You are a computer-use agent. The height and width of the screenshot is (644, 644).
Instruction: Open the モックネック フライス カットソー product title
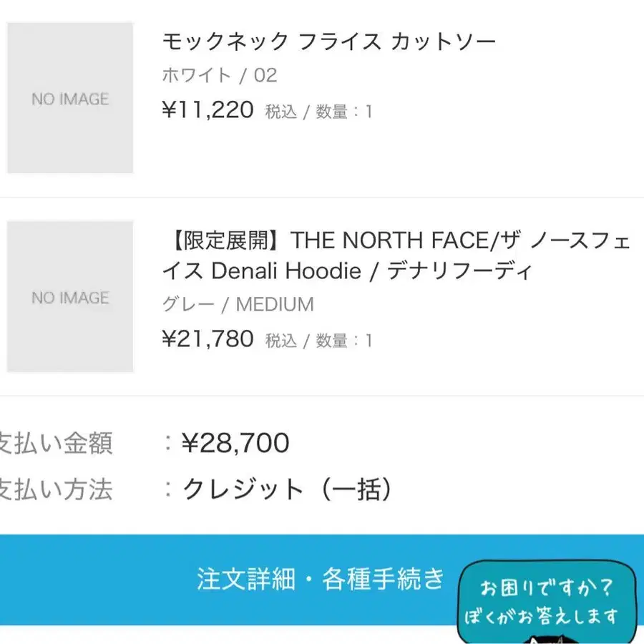tap(328, 42)
